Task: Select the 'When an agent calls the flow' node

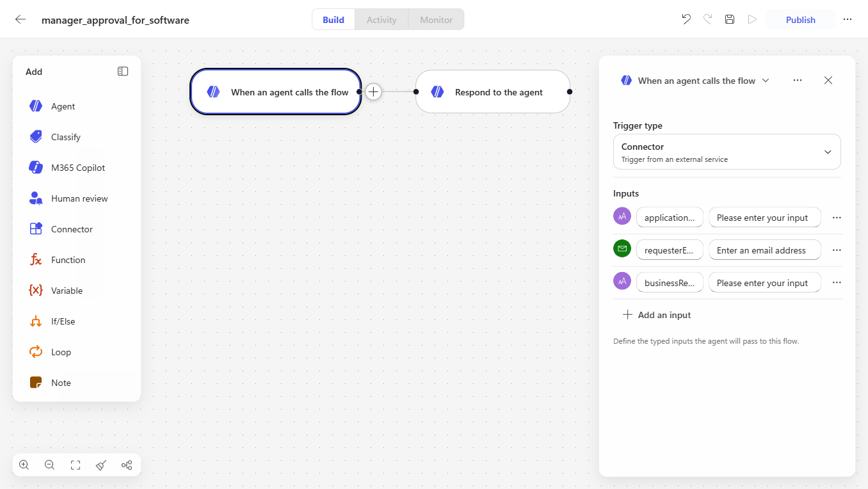Action: coord(276,92)
